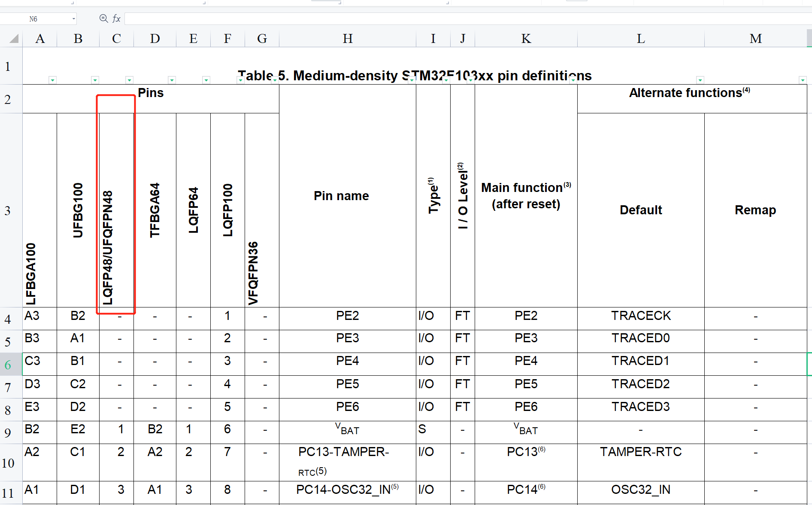Screen dimensions: 812x505
Task: Select column A by its header
Action: click(40, 39)
